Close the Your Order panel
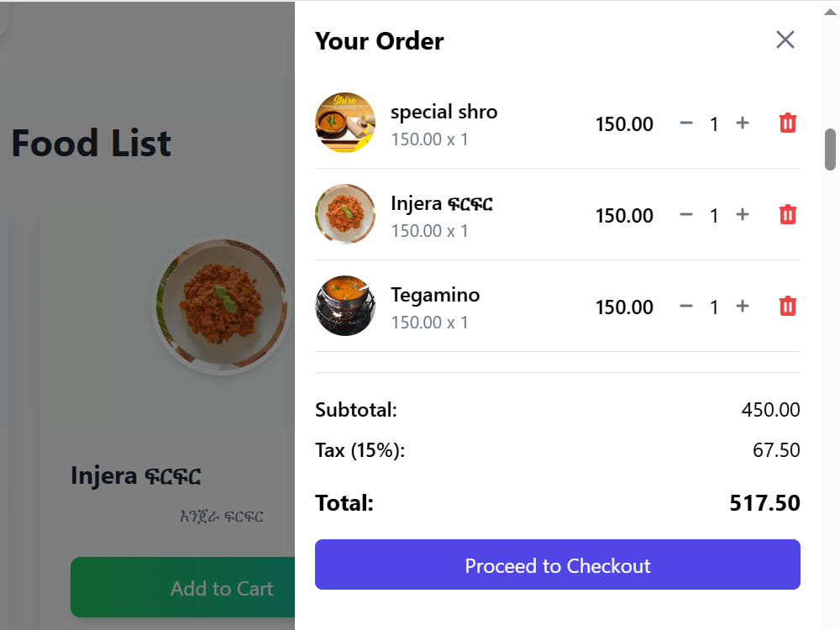840x630 pixels. pyautogui.click(x=785, y=39)
